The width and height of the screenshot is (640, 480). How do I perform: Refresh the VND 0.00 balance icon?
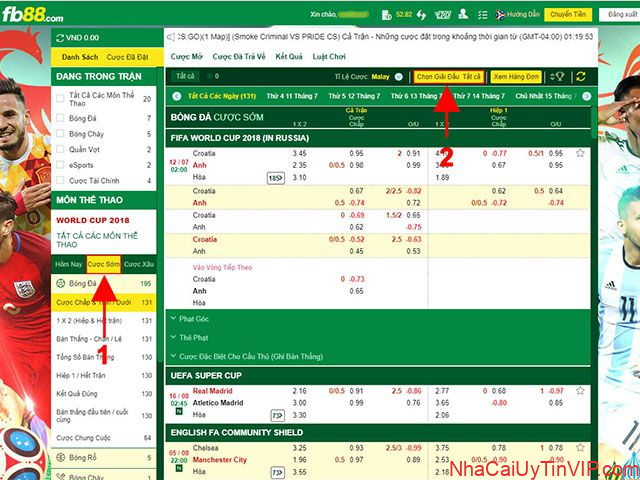coord(60,38)
